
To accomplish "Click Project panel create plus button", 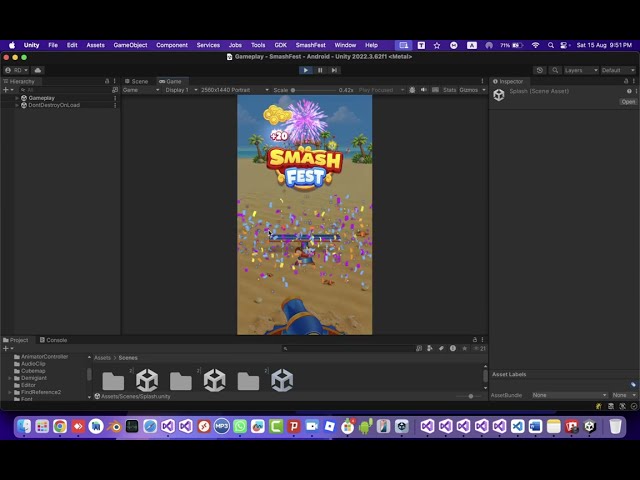I will coord(8,349).
